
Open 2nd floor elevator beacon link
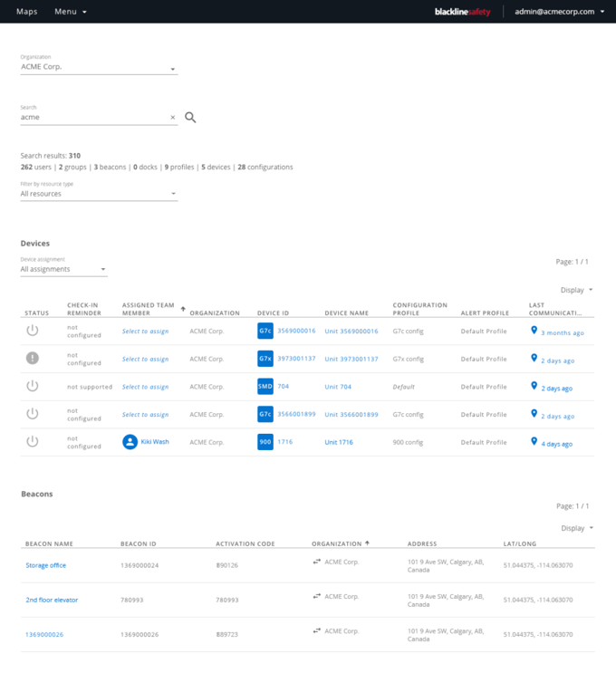pos(52,600)
